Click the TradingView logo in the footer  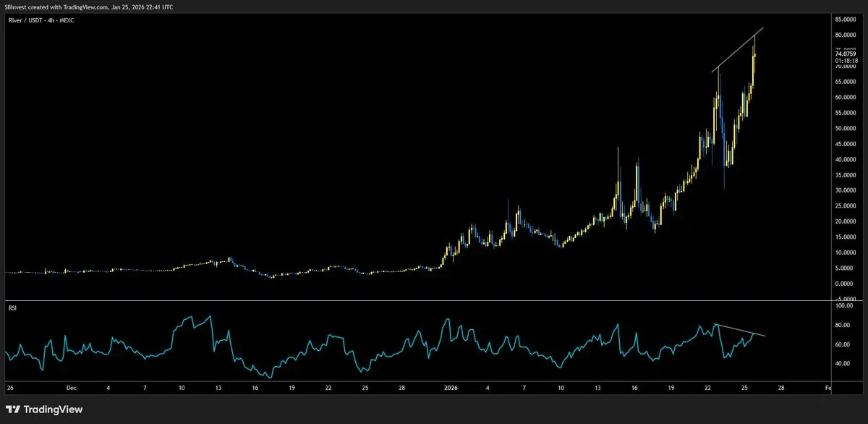[43, 410]
